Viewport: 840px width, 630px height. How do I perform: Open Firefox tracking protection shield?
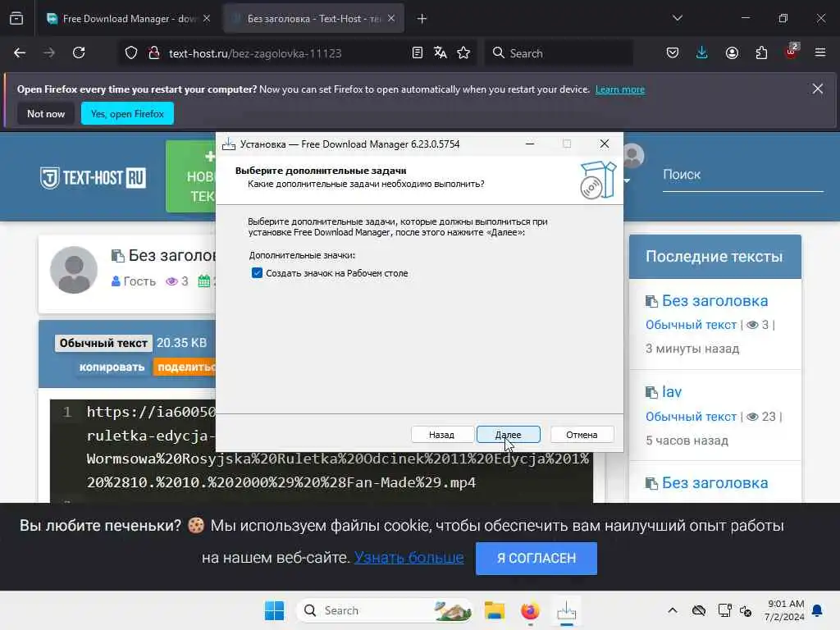pyautogui.click(x=131, y=53)
